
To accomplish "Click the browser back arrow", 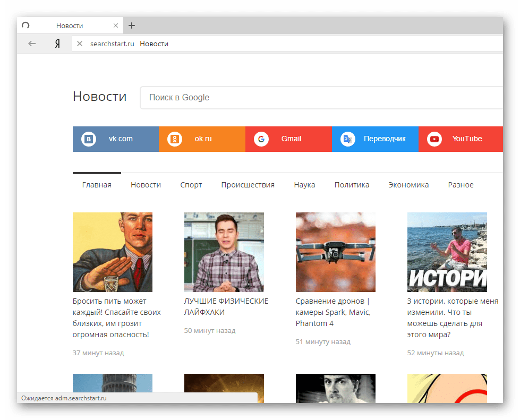I will 32,44.
